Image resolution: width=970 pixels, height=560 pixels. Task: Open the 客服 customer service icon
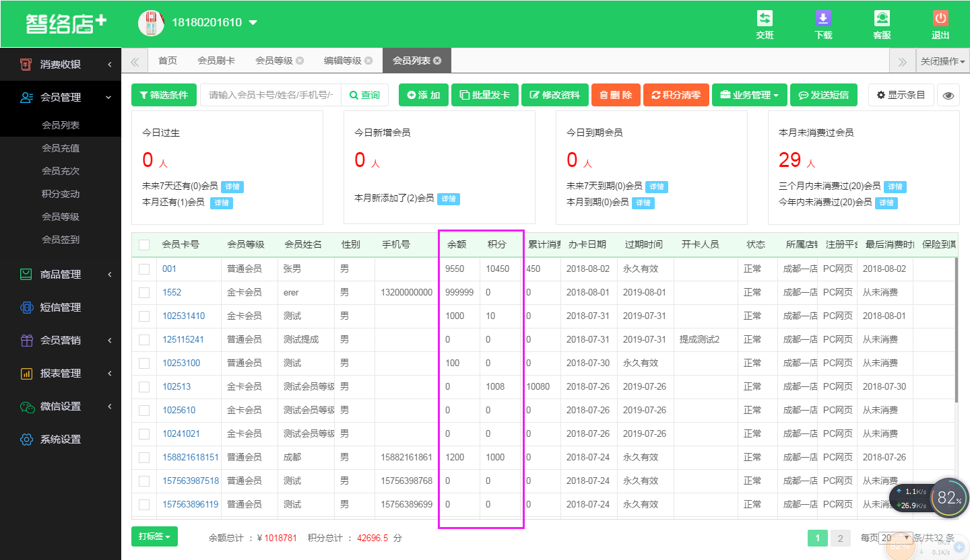[882, 19]
